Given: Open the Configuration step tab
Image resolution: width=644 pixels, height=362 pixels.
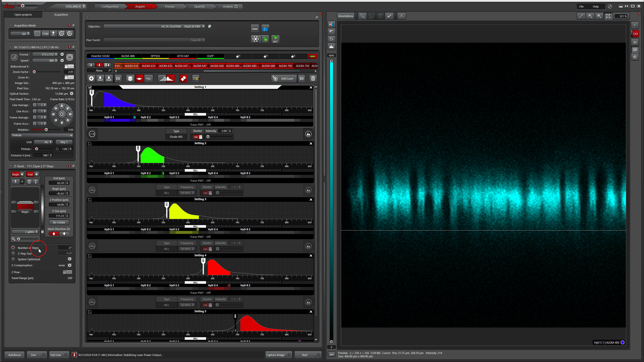Looking at the screenshot, I should point(110,7).
